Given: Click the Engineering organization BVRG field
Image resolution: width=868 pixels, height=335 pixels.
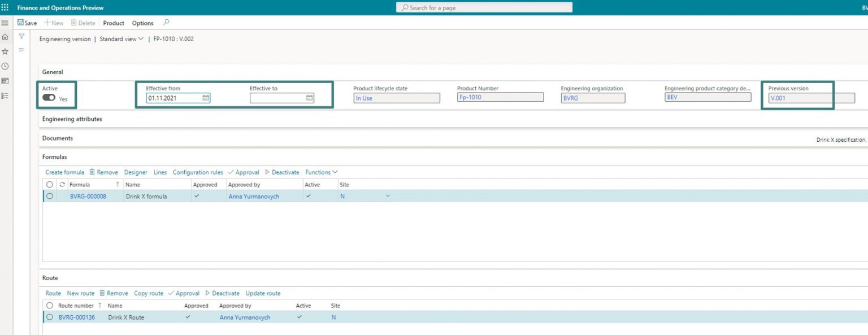Looking at the screenshot, I should click(x=593, y=98).
